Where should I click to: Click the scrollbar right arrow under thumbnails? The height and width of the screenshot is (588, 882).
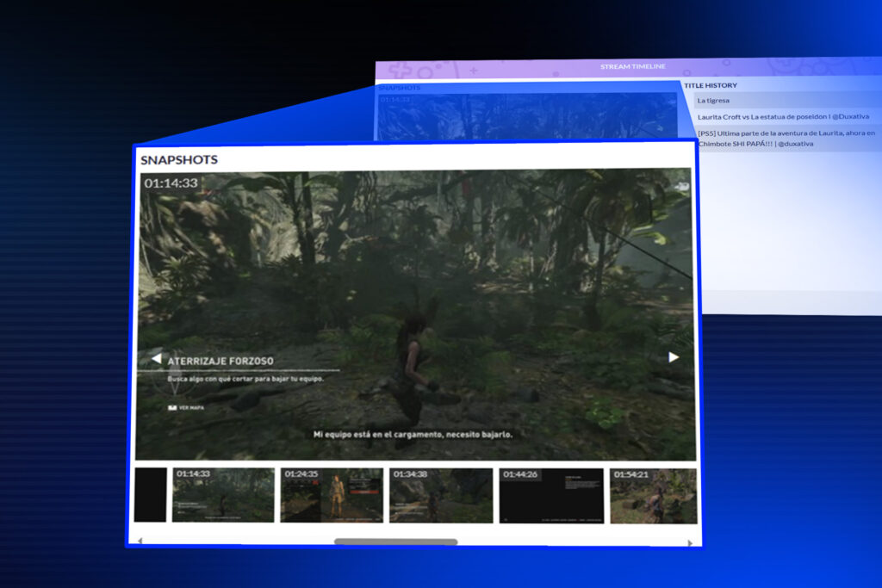pyautogui.click(x=690, y=543)
